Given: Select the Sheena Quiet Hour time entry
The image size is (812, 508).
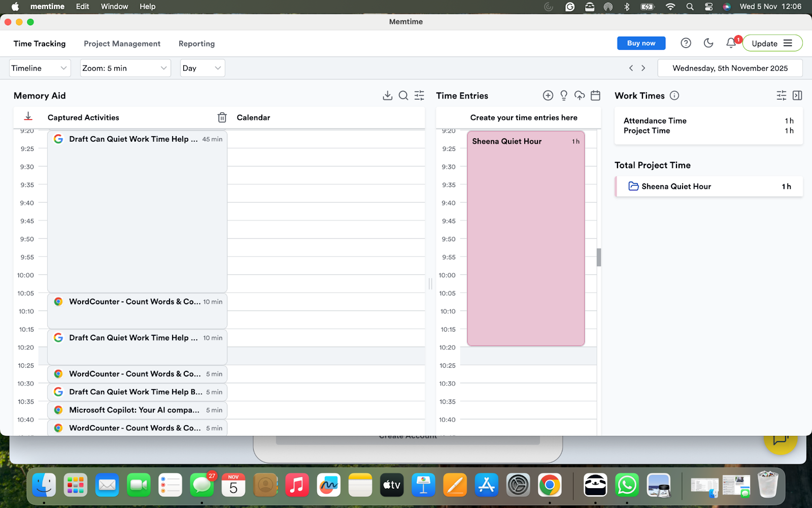Looking at the screenshot, I should [x=526, y=239].
